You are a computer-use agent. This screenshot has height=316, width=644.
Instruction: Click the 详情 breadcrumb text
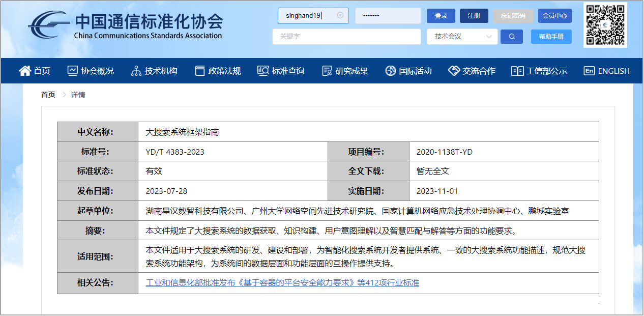(x=78, y=95)
